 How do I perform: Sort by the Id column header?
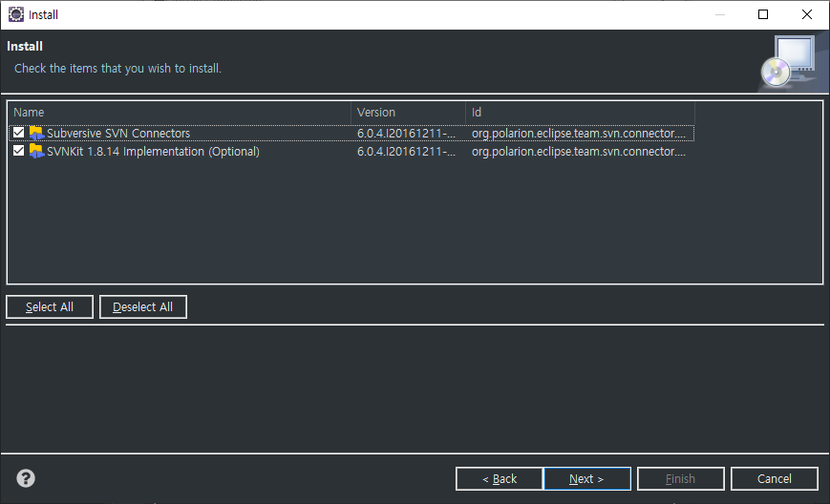pyautogui.click(x=580, y=112)
